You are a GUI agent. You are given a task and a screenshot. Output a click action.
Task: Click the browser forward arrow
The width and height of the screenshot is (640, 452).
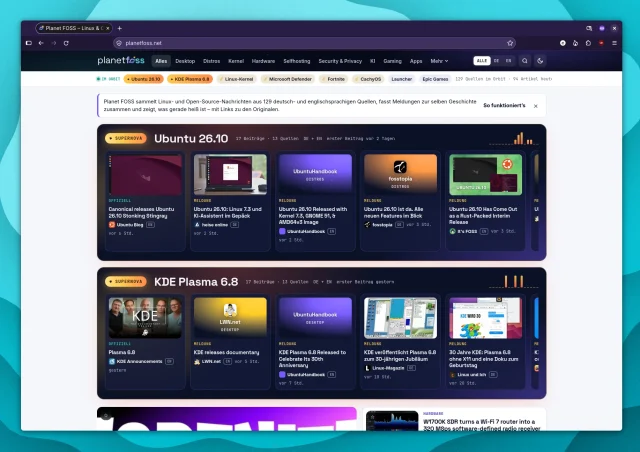click(x=53, y=43)
